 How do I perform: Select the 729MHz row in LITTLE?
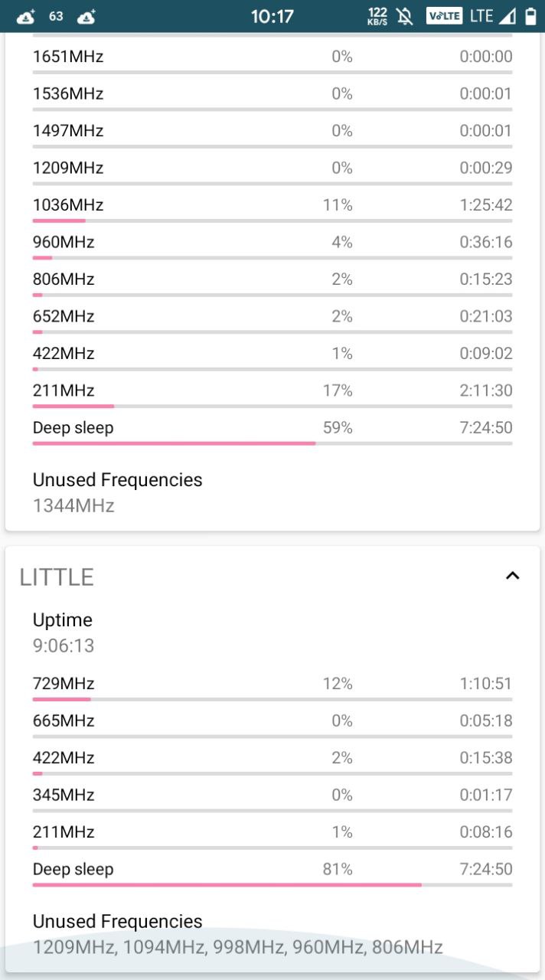pyautogui.click(x=272, y=686)
